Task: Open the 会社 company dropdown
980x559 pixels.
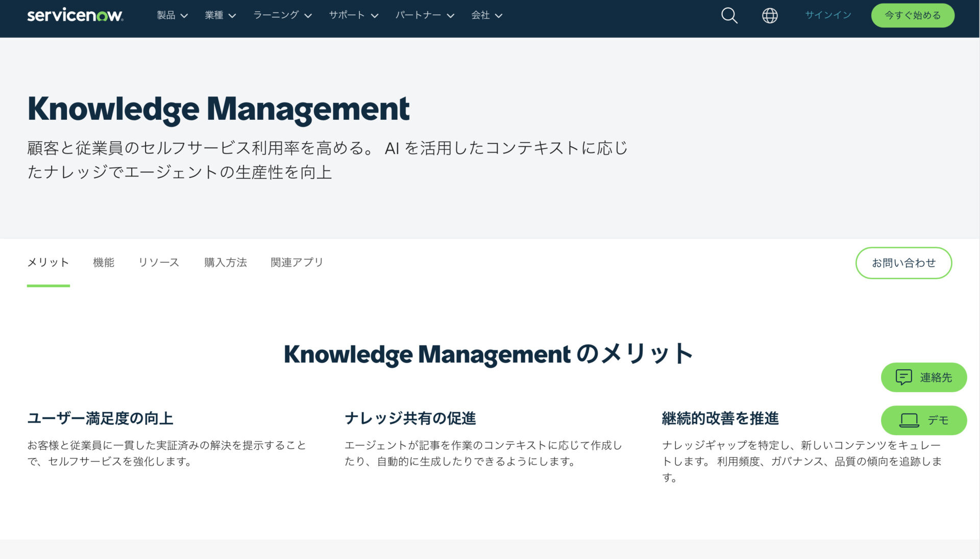Action: [486, 15]
